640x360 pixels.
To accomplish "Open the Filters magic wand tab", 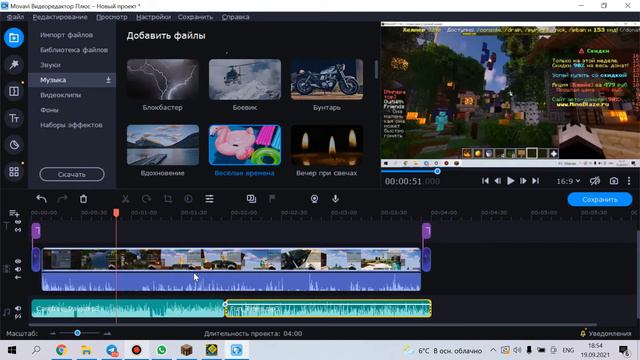I will click(x=14, y=64).
